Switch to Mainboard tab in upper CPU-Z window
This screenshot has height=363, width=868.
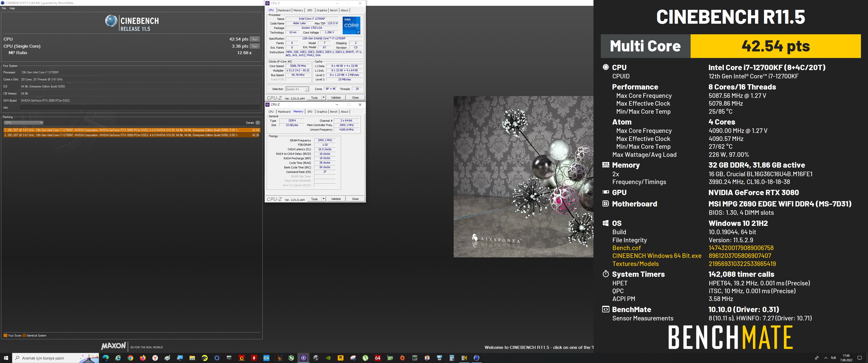(x=284, y=10)
